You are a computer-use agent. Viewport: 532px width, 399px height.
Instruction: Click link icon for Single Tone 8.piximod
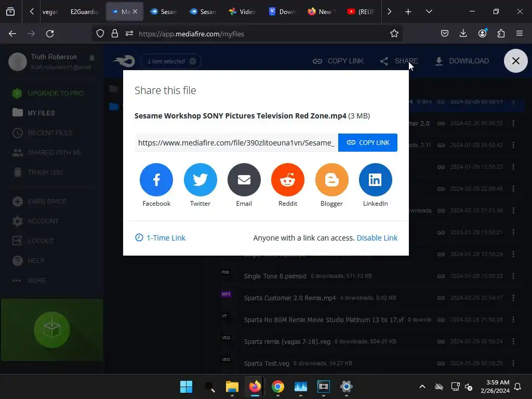tap(441, 276)
